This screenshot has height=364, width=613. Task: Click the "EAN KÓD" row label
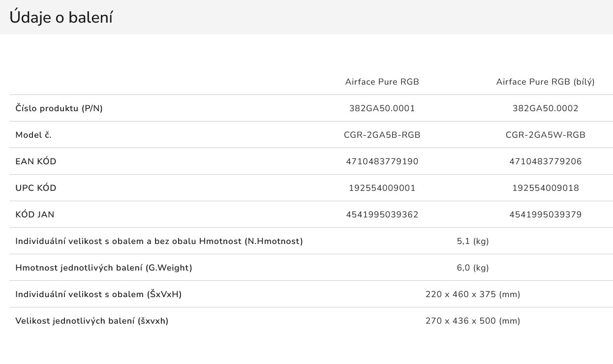pyautogui.click(x=36, y=161)
